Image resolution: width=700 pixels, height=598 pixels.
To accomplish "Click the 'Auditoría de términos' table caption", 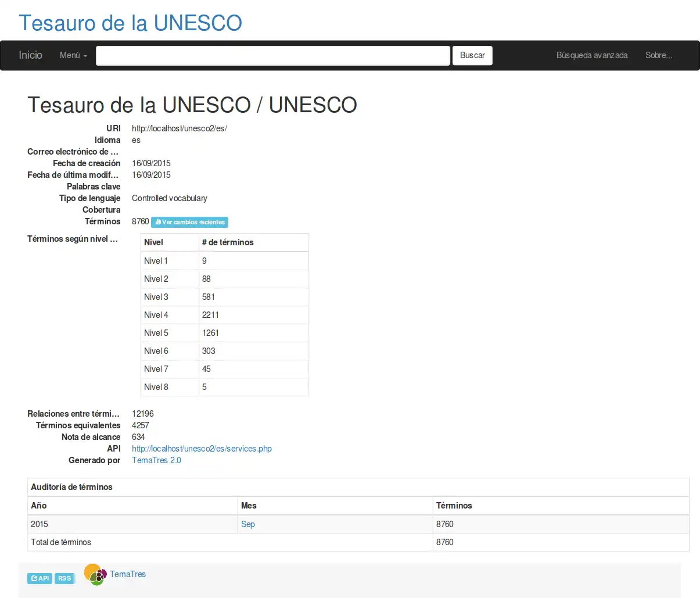I will coord(71,487).
